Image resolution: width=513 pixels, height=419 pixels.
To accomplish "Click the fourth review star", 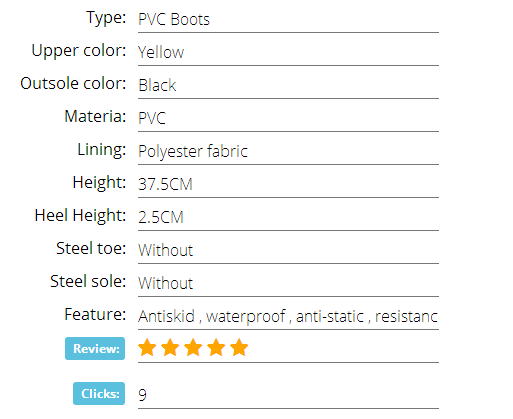I will [216, 347].
